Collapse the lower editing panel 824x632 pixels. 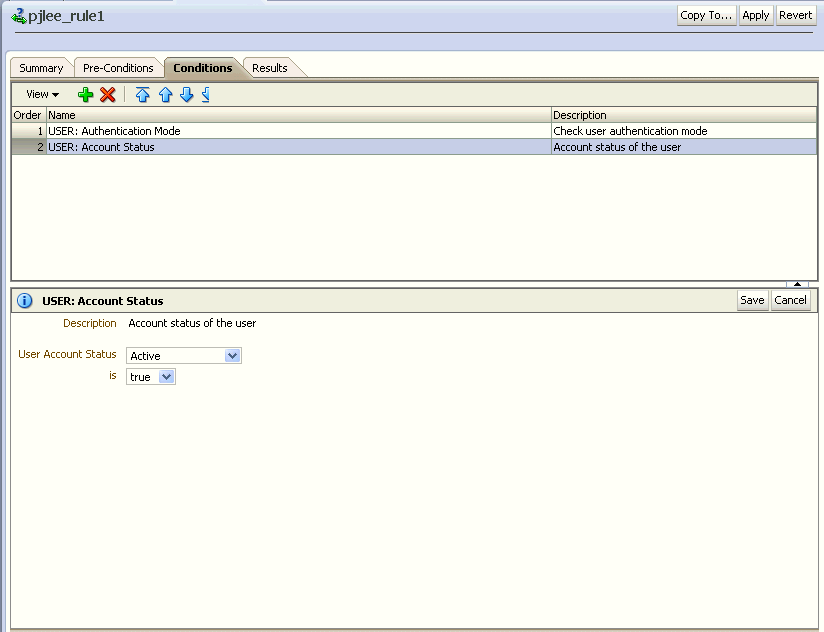(x=797, y=284)
